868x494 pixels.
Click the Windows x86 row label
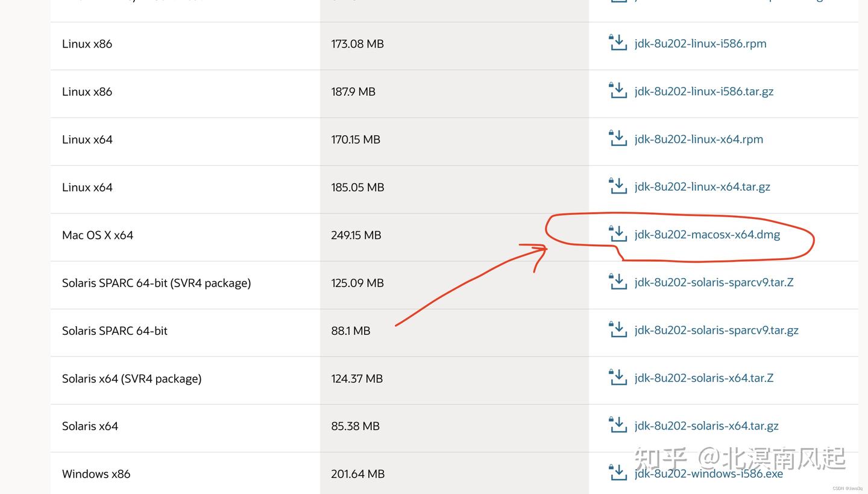(x=96, y=474)
